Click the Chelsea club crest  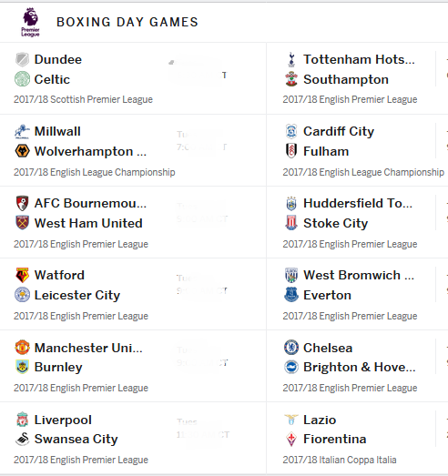click(291, 348)
